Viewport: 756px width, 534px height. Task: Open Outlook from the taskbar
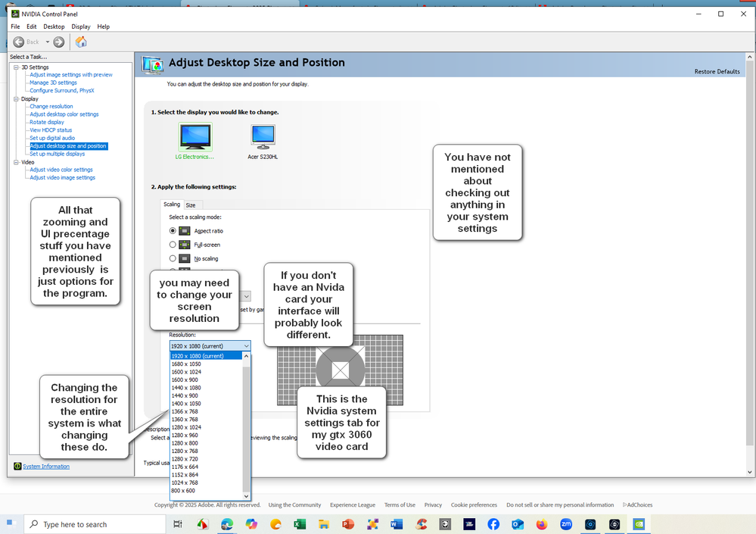pos(518,524)
